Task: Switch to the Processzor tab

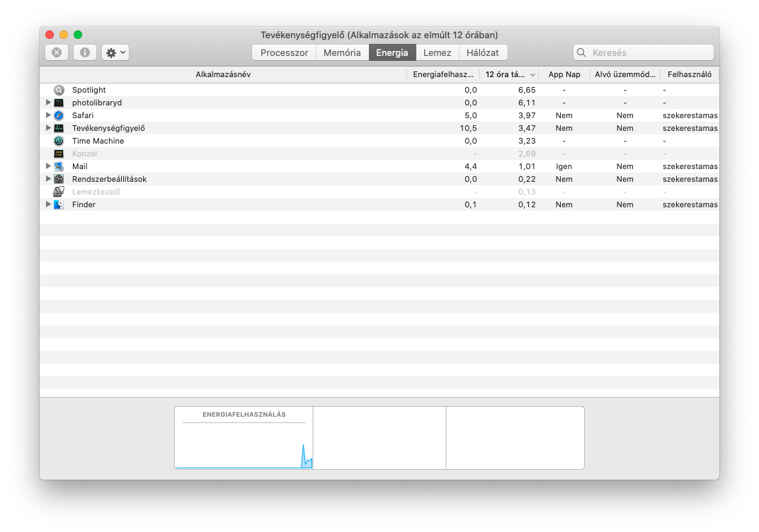Action: (x=284, y=53)
